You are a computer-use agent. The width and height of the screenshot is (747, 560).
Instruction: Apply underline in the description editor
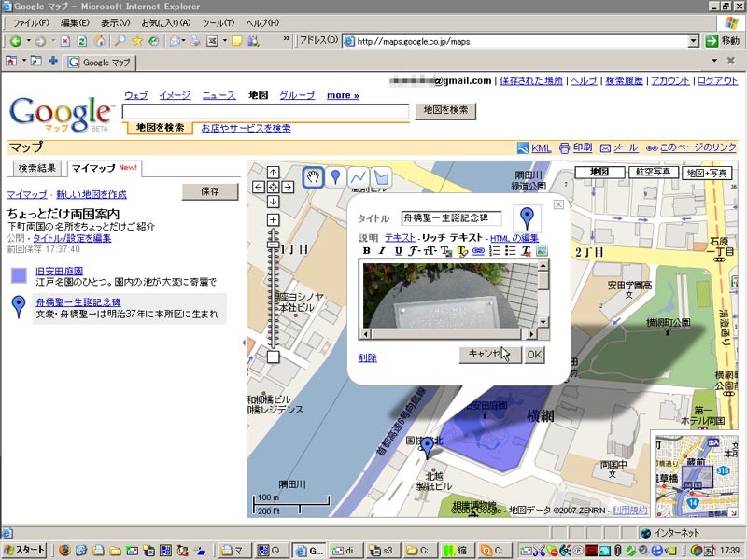pos(399,250)
